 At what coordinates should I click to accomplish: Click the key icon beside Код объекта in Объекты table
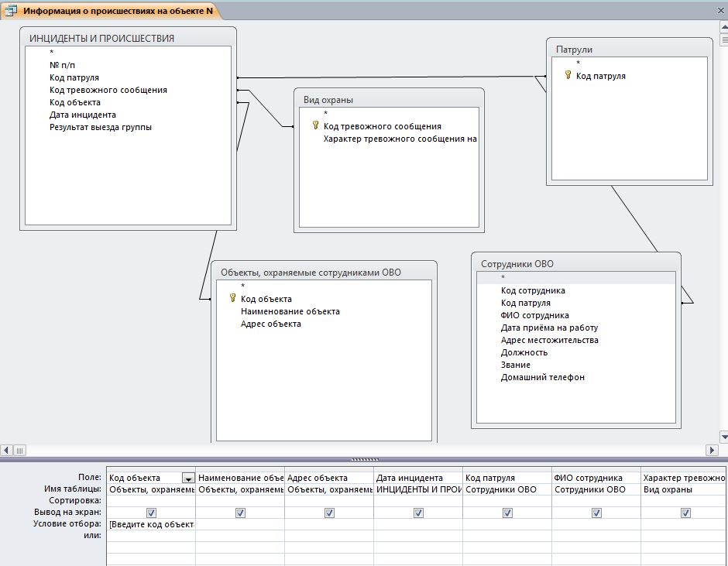pos(232,298)
